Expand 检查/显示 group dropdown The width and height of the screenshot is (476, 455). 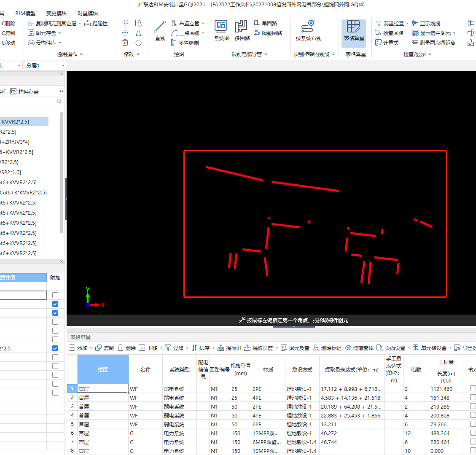point(430,54)
